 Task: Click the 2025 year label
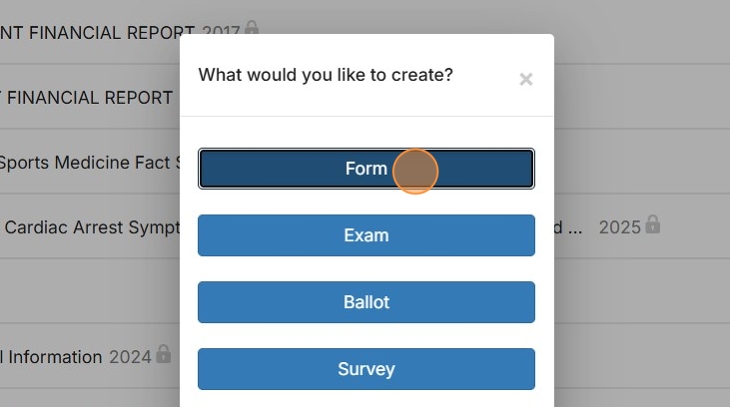pyautogui.click(x=619, y=227)
